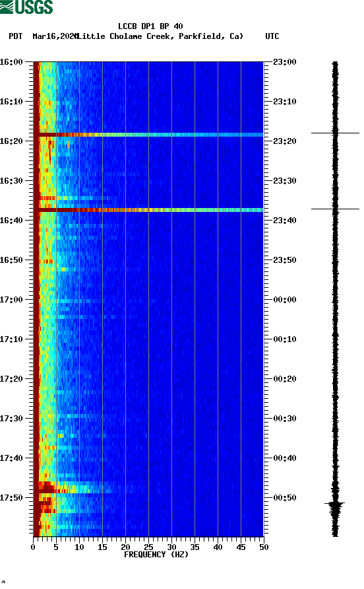Screen dimensions: 364x589
Task: Click the 00:00 UTC time label
Action: tap(285, 300)
